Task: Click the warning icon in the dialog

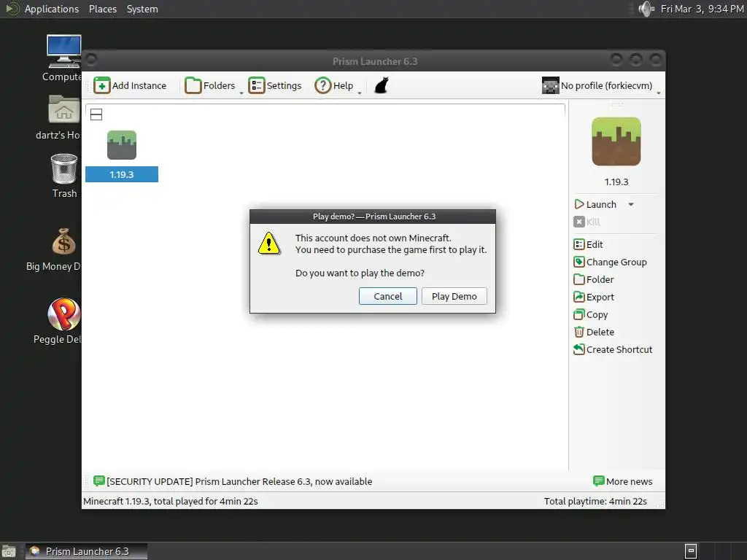Action: click(x=269, y=244)
